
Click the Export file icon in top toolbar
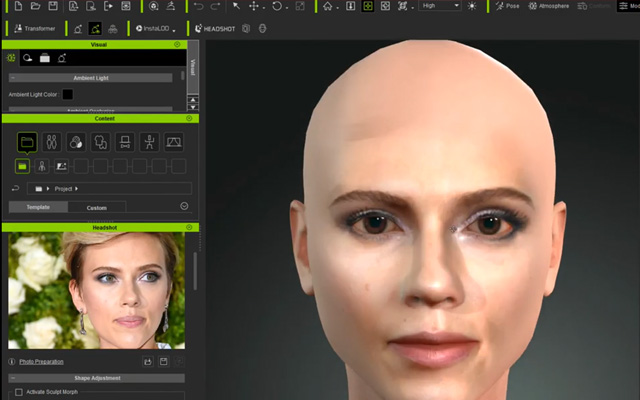click(x=91, y=6)
